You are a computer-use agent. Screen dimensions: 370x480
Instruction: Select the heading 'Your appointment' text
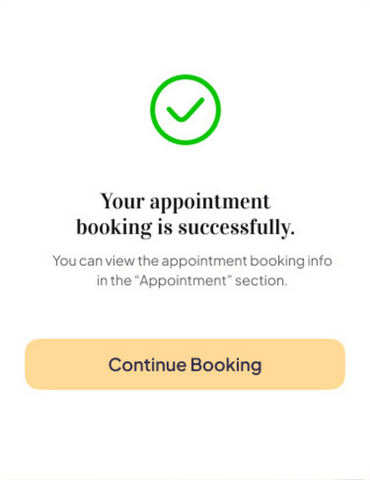point(185,201)
